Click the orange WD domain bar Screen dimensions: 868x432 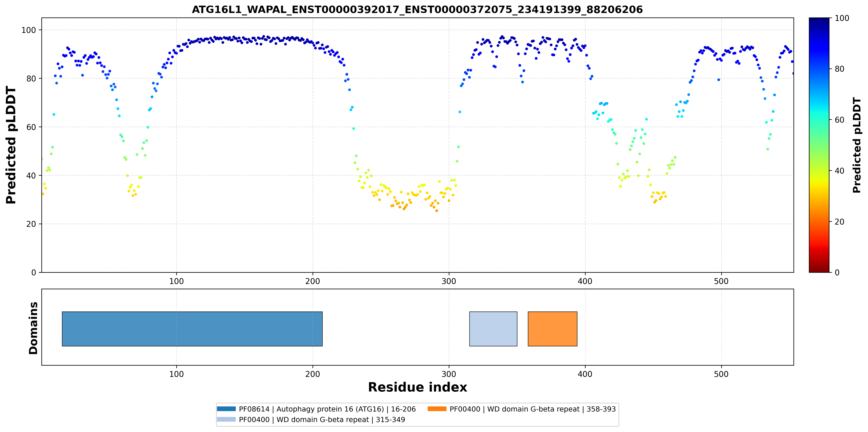552,329
